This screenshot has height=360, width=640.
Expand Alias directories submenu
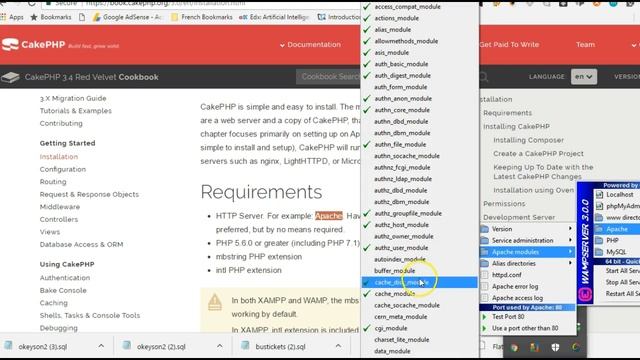[x=527, y=263]
